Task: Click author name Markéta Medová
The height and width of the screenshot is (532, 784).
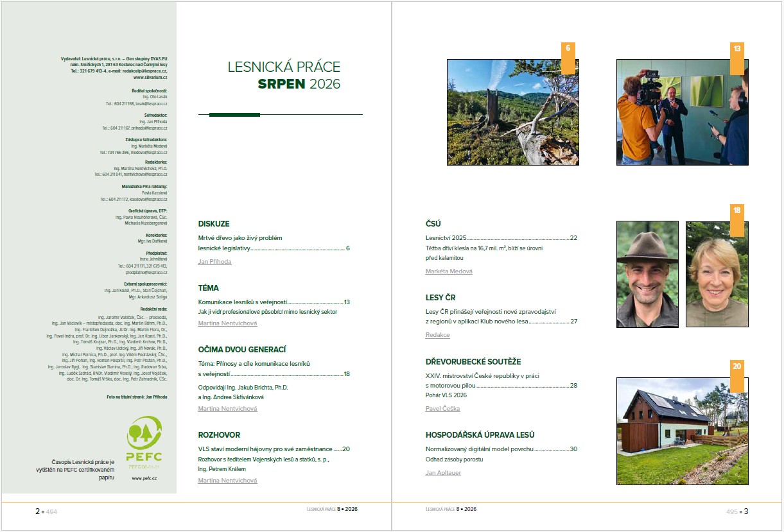Action: tap(449, 271)
